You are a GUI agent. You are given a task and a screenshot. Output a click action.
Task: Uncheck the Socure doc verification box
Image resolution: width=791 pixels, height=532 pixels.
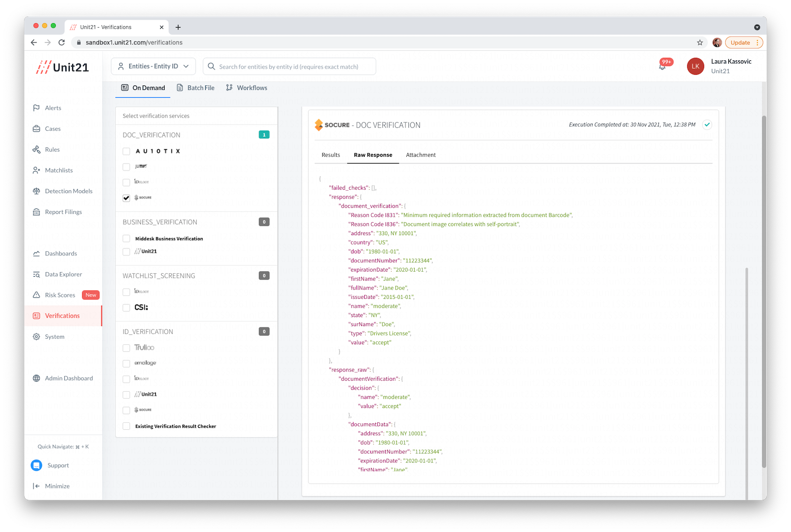tap(127, 198)
